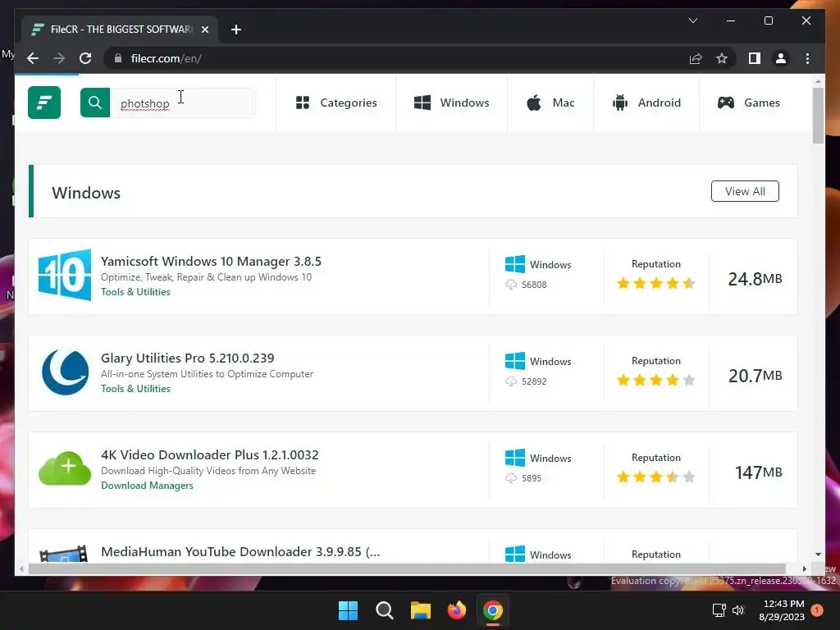The width and height of the screenshot is (840, 630).
Task: Click the download count 52892
Action: (x=534, y=381)
